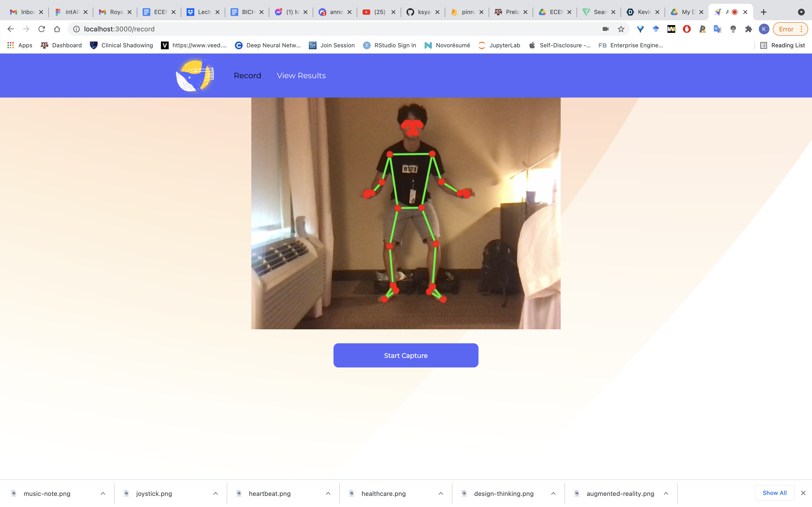Screen dimensions: 812x507
Task: Reload the page with the refresh icon
Action: (x=42, y=29)
